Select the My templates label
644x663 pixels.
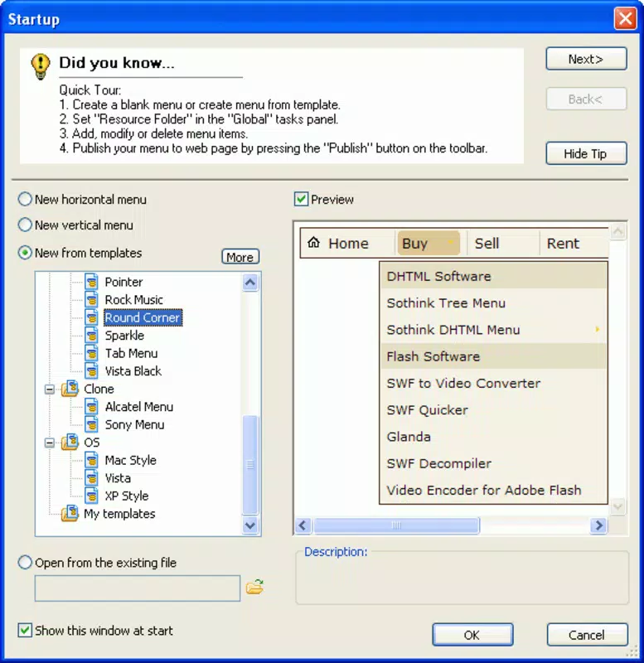[119, 514]
